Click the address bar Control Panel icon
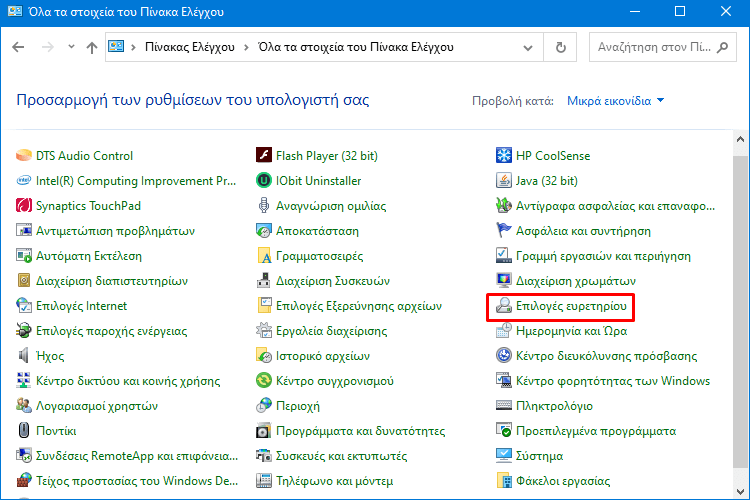The height and width of the screenshot is (500, 750). click(116, 46)
